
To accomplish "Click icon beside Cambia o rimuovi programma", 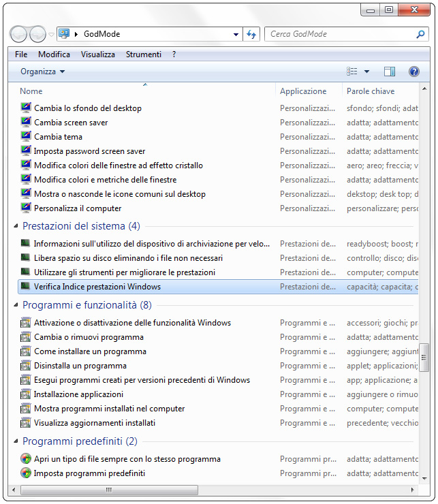I will click(26, 337).
